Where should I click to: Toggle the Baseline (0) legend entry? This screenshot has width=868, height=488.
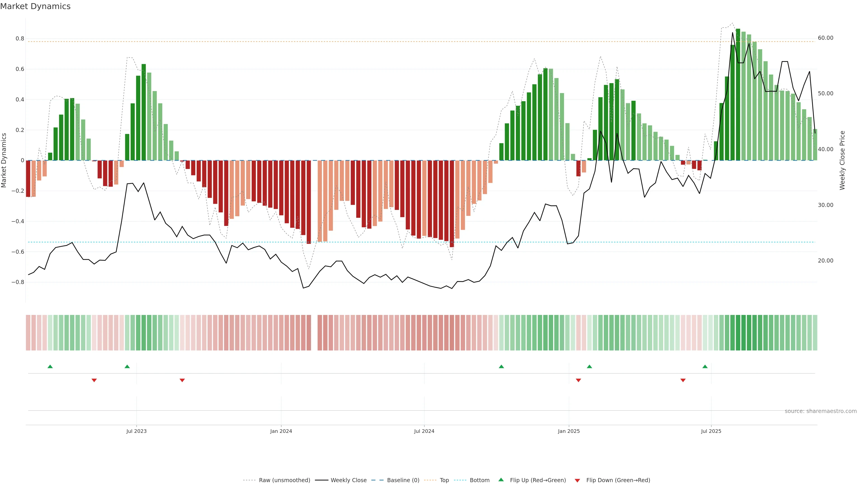click(x=403, y=480)
